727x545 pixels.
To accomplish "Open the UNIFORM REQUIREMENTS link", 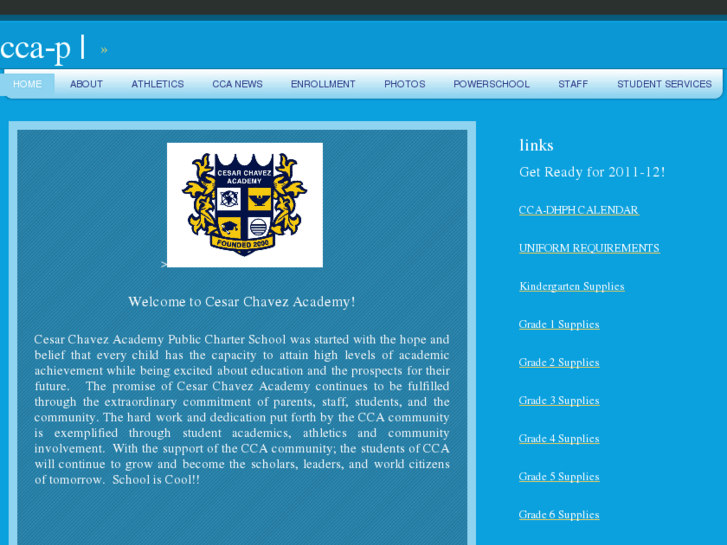I will pos(589,248).
